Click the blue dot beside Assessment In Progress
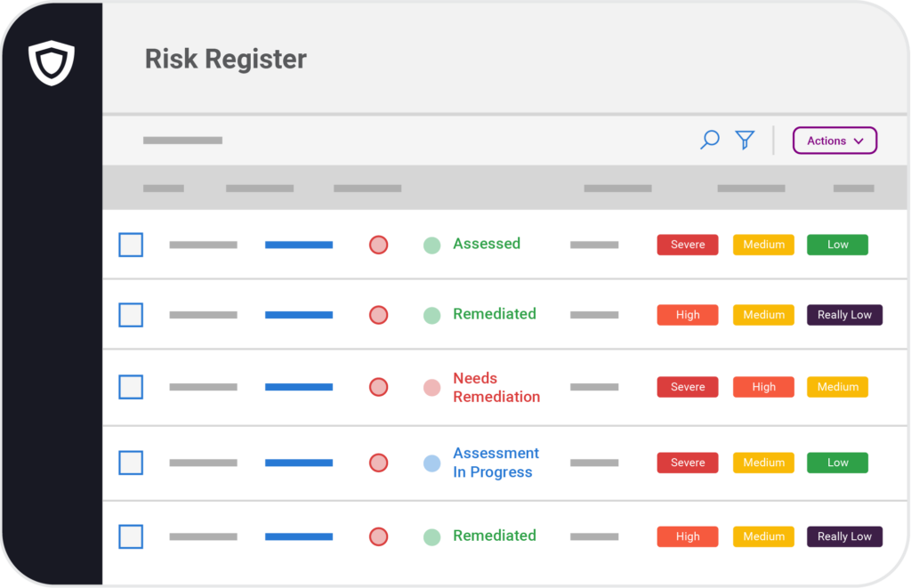This screenshot has width=911, height=588. (432, 463)
